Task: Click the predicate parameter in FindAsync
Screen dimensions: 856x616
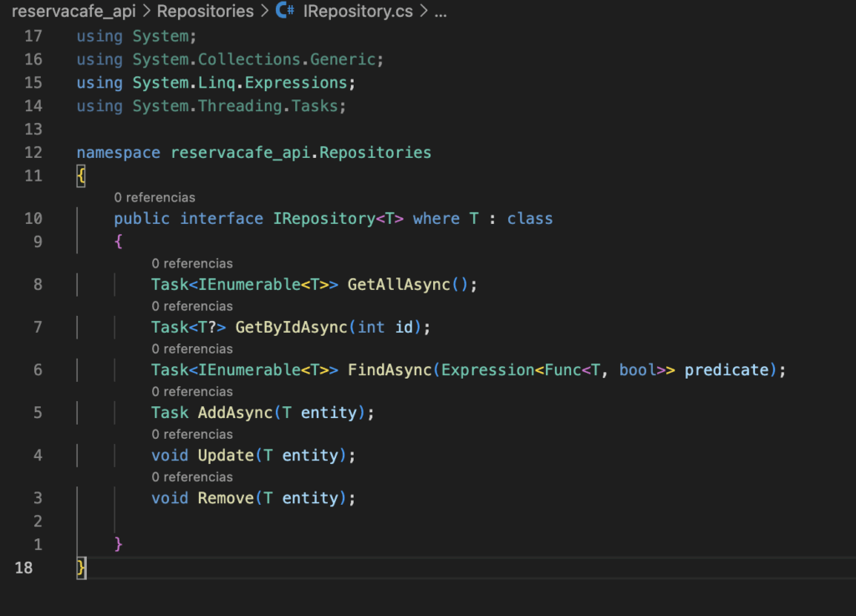Action: coord(726,370)
